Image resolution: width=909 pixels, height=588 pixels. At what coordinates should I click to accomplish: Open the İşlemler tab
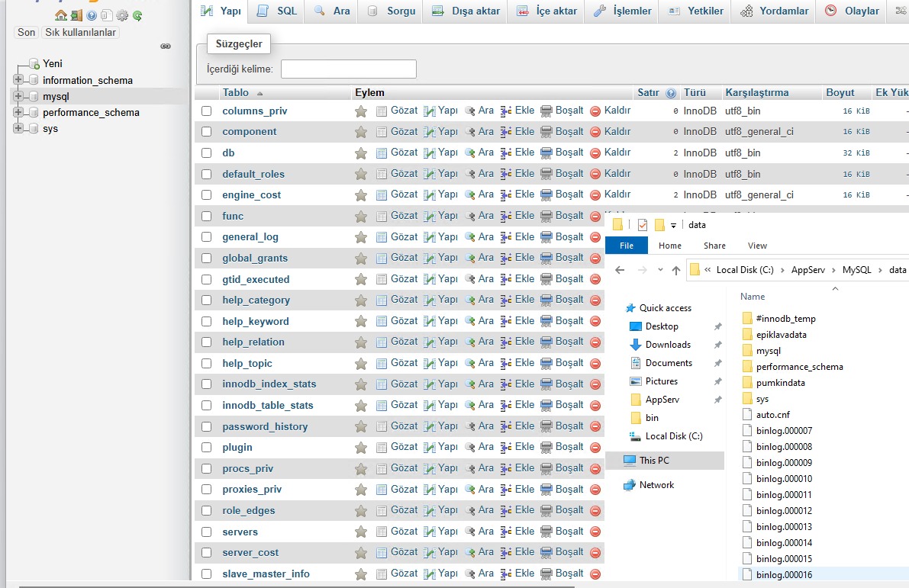(x=623, y=11)
